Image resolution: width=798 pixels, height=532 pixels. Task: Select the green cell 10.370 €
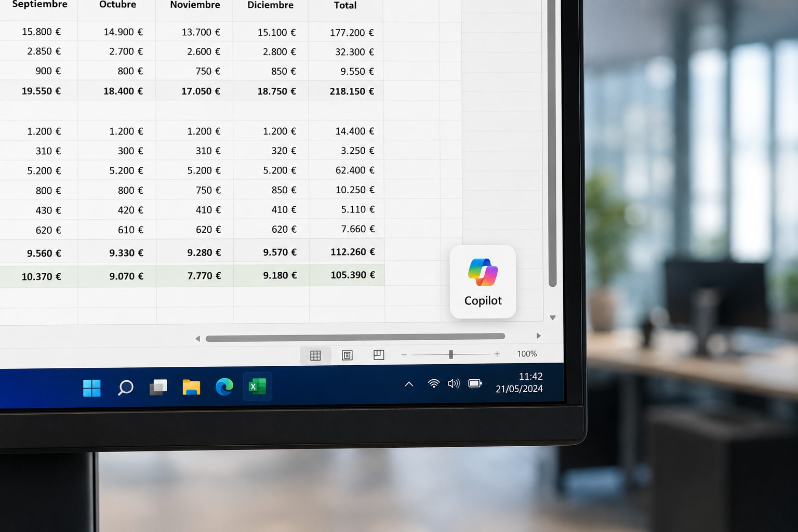(39, 276)
